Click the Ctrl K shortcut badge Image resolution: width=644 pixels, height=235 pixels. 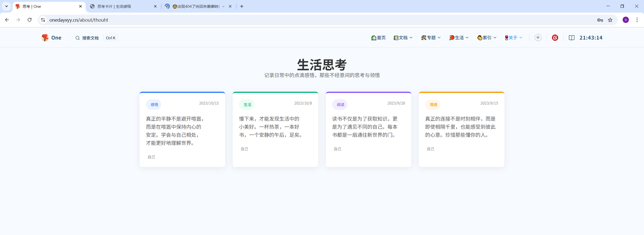pyautogui.click(x=110, y=38)
